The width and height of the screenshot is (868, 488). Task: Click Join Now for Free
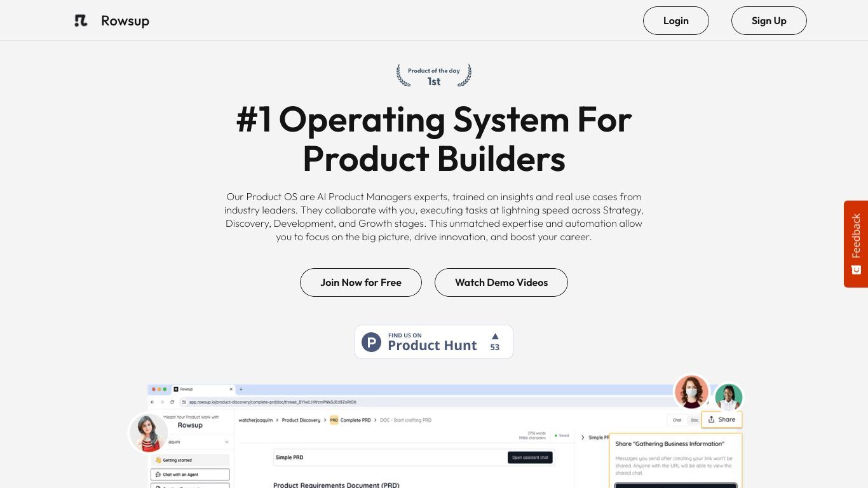pos(361,282)
